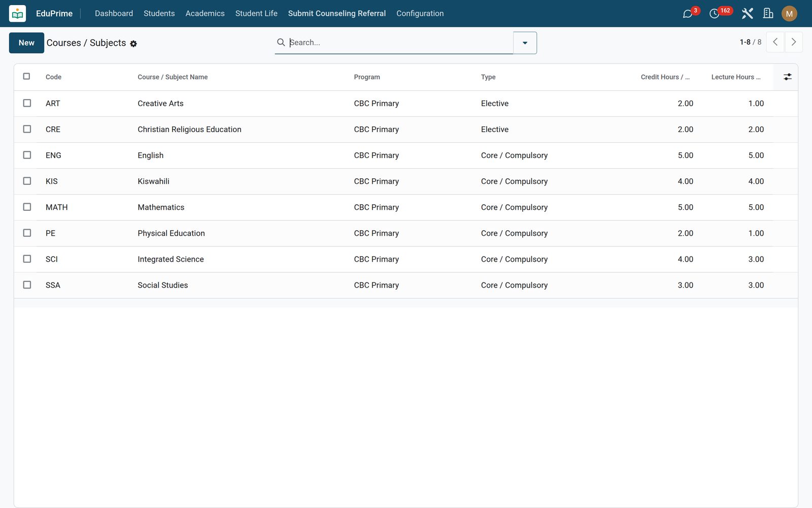
Task: Toggle the select-all header checkbox
Action: click(x=27, y=77)
